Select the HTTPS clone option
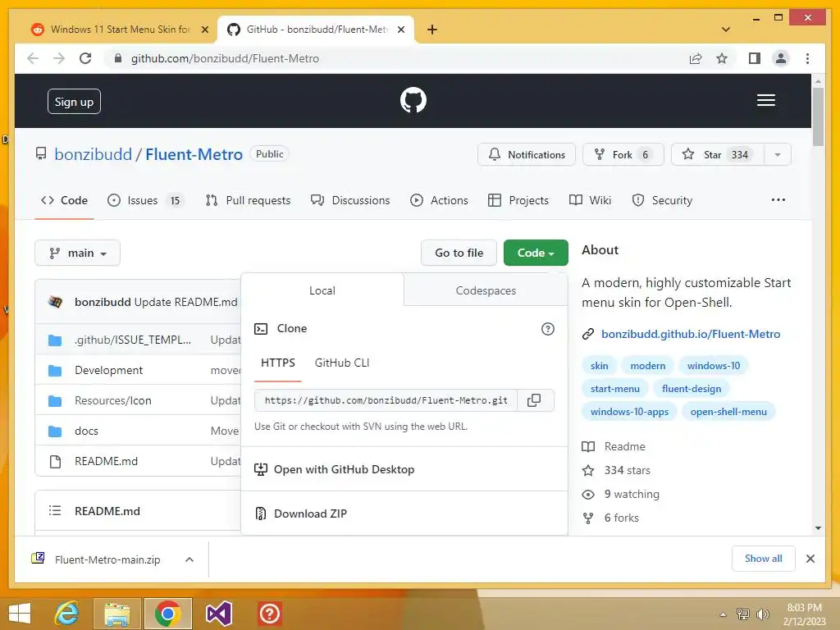 [278, 363]
